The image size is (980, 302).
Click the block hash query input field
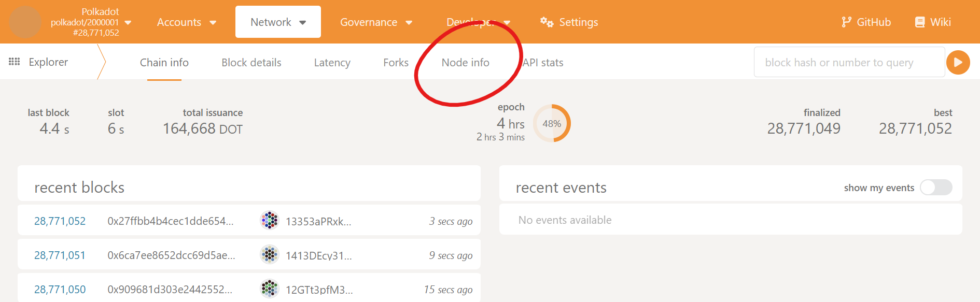coord(848,62)
